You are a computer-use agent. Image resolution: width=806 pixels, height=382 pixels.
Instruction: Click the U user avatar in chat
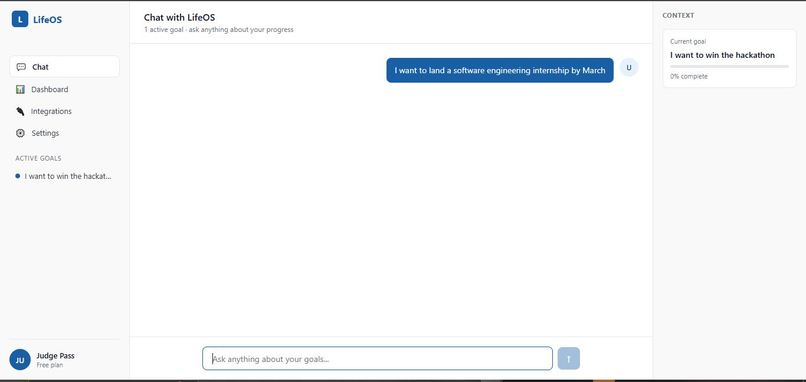pyautogui.click(x=629, y=67)
